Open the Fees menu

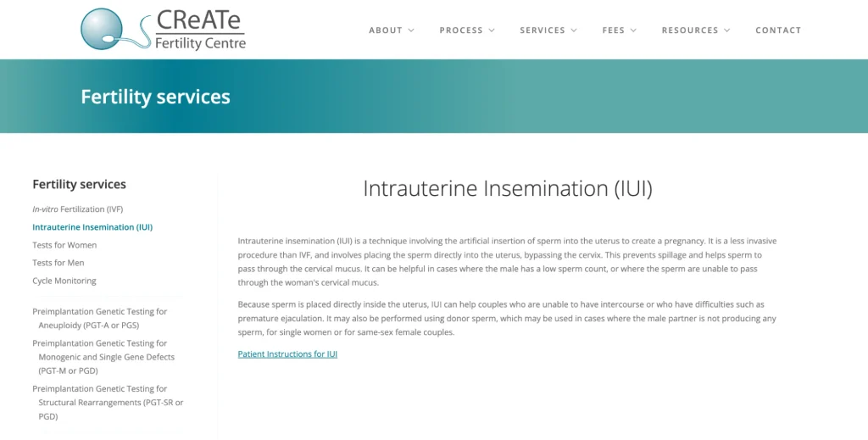click(x=614, y=31)
